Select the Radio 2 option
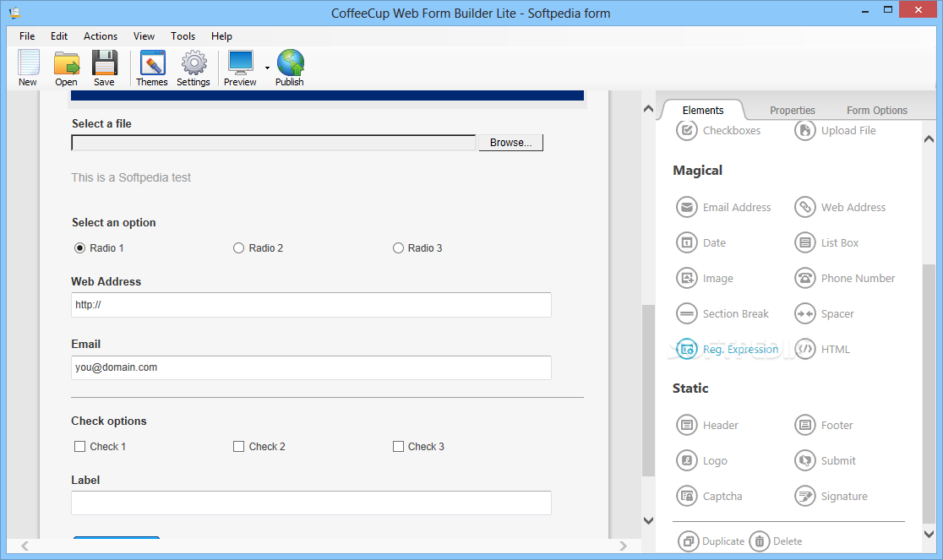This screenshot has height=560, width=943. click(239, 248)
